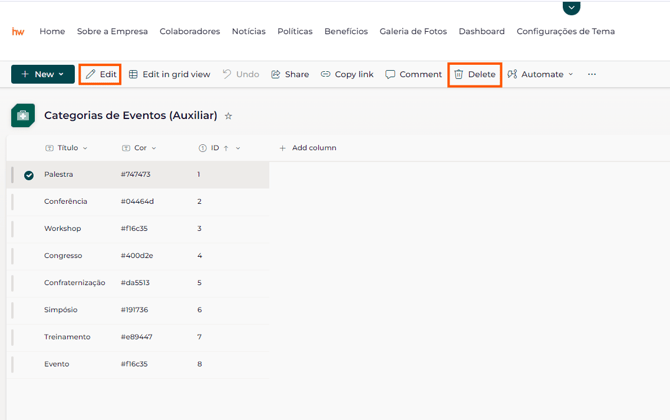Open the Workshop list item

62,229
